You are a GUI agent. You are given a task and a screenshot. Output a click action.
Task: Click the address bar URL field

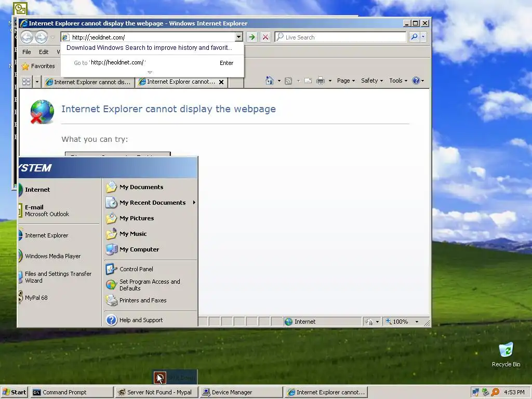[x=148, y=37]
